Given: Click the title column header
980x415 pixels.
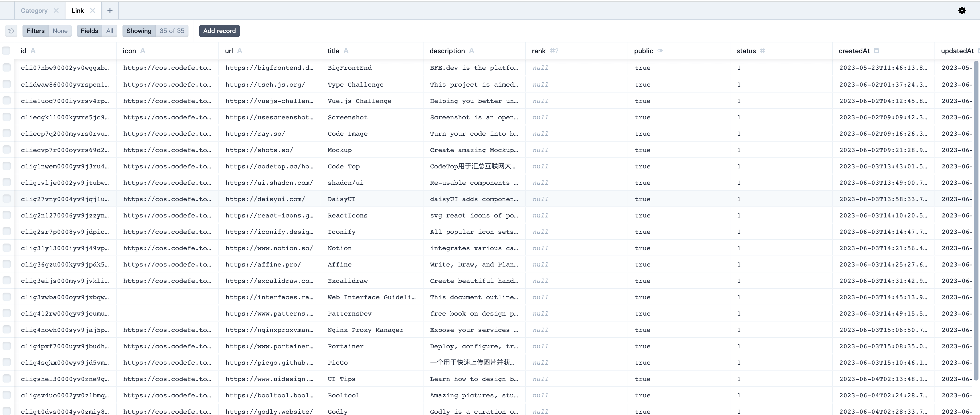Looking at the screenshot, I should tap(372, 51).
